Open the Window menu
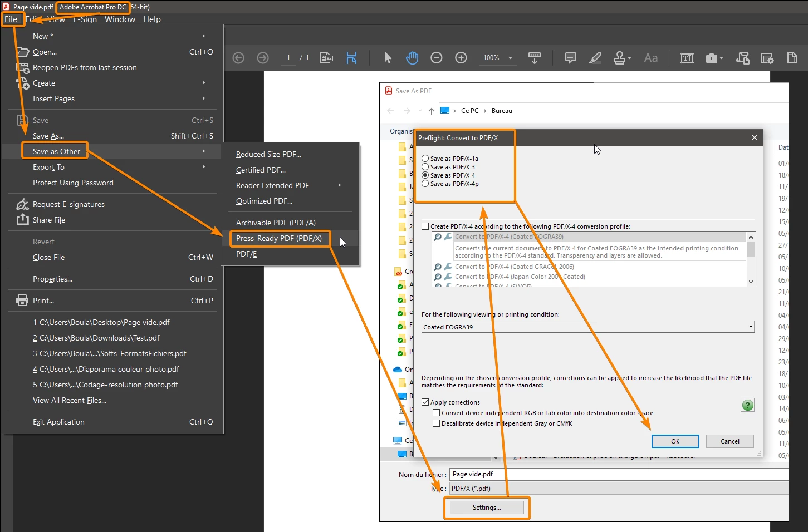 click(120, 19)
